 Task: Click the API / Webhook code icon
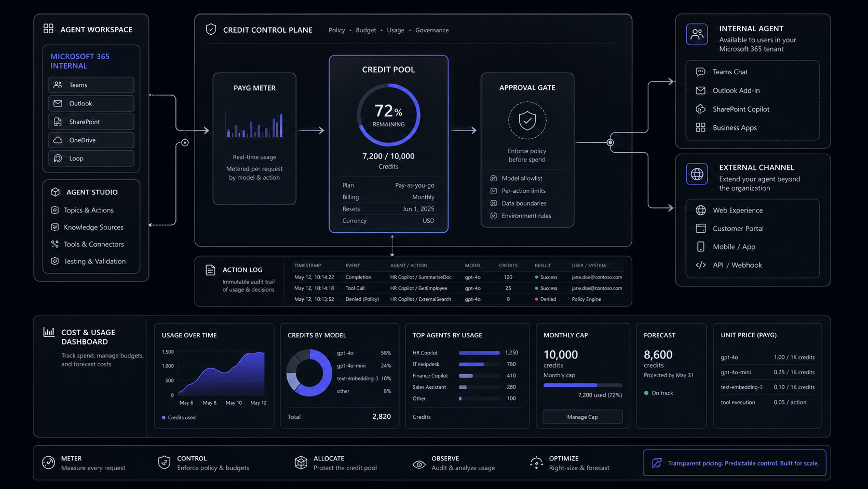pyautogui.click(x=700, y=265)
